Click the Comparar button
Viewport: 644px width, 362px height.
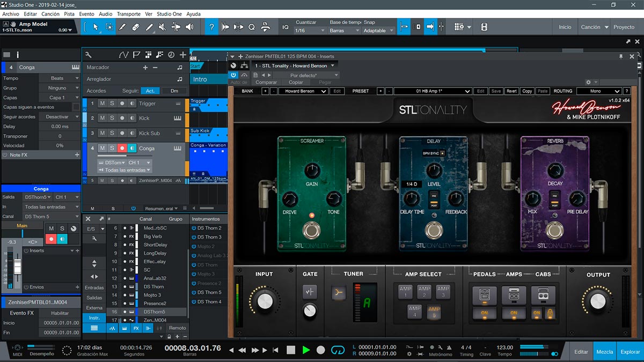point(266,82)
